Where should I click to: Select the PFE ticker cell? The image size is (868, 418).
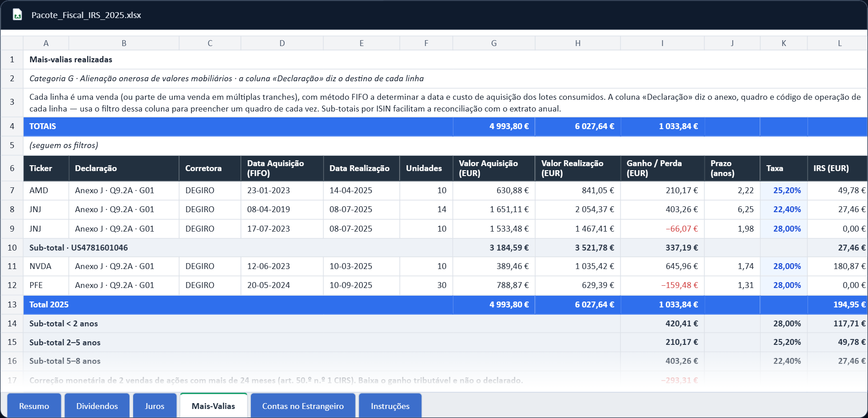46,285
